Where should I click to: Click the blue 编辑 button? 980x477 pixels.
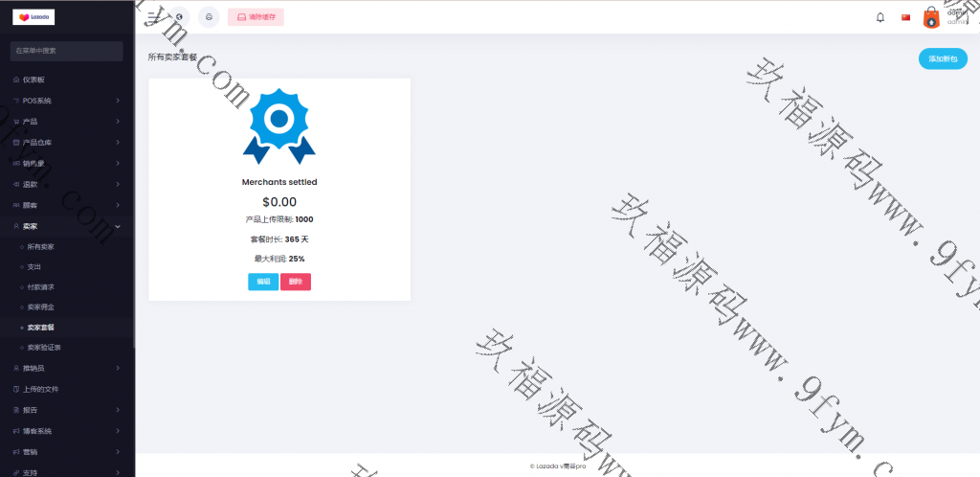(263, 282)
